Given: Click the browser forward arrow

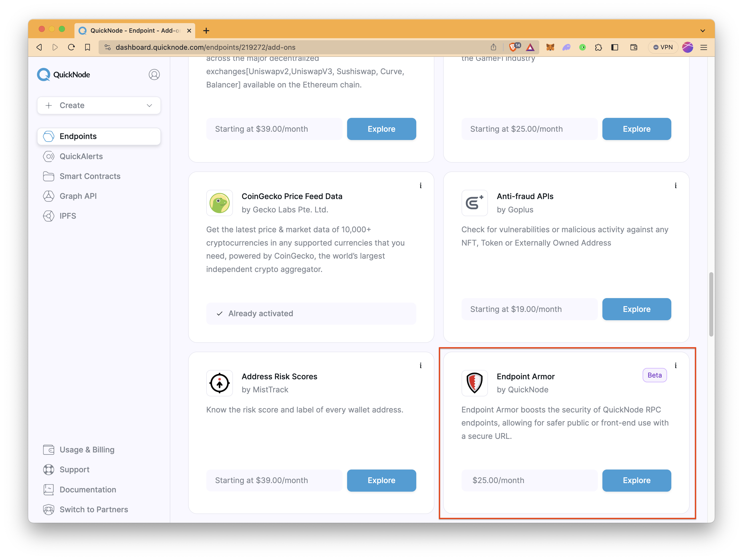Looking at the screenshot, I should click(x=55, y=47).
